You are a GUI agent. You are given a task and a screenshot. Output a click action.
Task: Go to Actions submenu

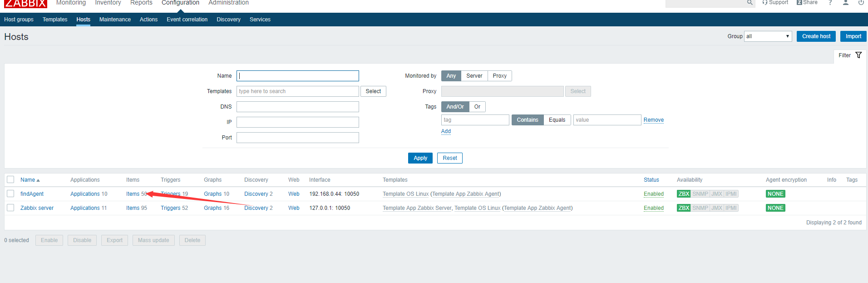click(x=148, y=20)
